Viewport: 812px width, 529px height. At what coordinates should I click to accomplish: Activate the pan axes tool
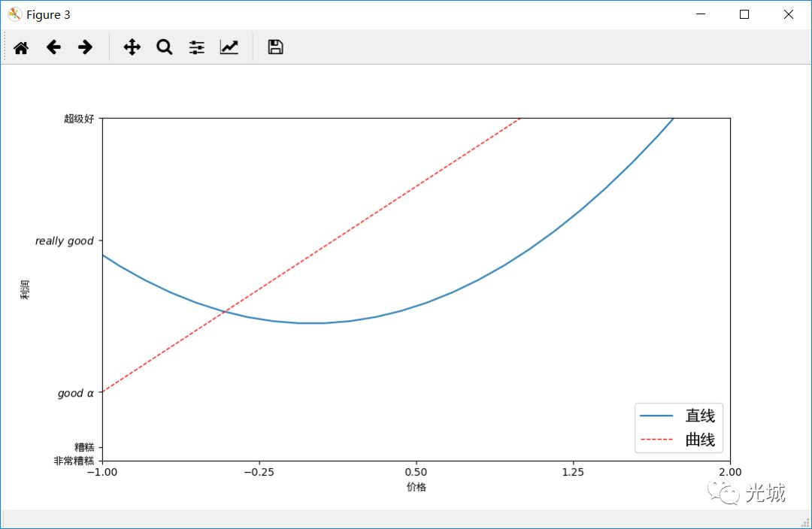(x=132, y=47)
